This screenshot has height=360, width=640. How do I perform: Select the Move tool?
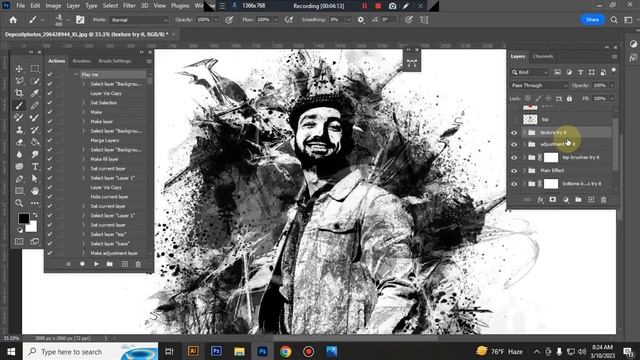click(19, 69)
